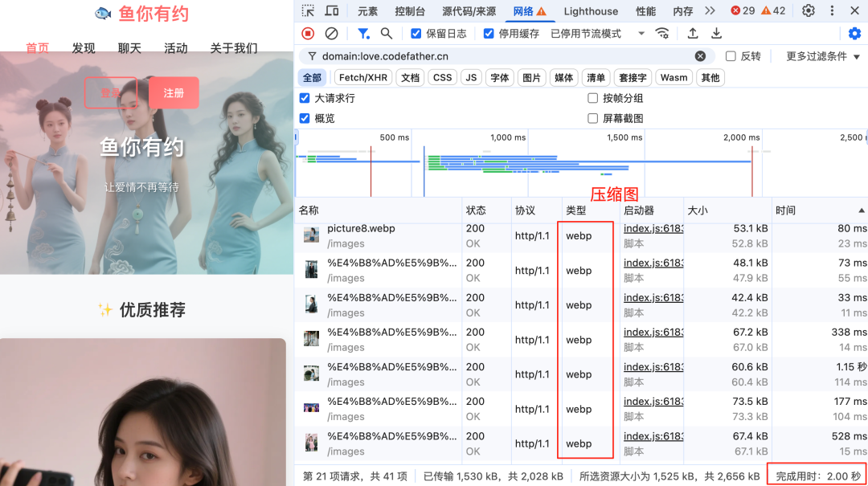
Task: Open the Lighthouse panel
Action: coord(591,10)
